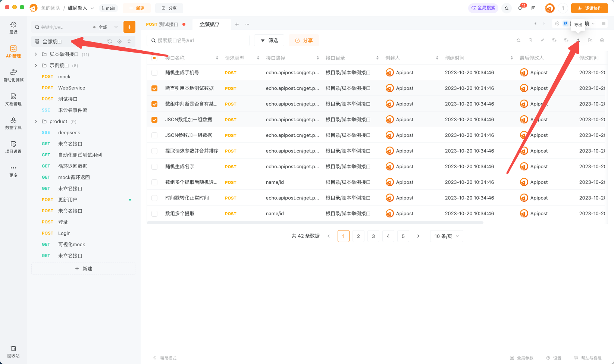
Task: Check the checkbox for JSON参数加一组数据 row
Action: [x=154, y=135]
